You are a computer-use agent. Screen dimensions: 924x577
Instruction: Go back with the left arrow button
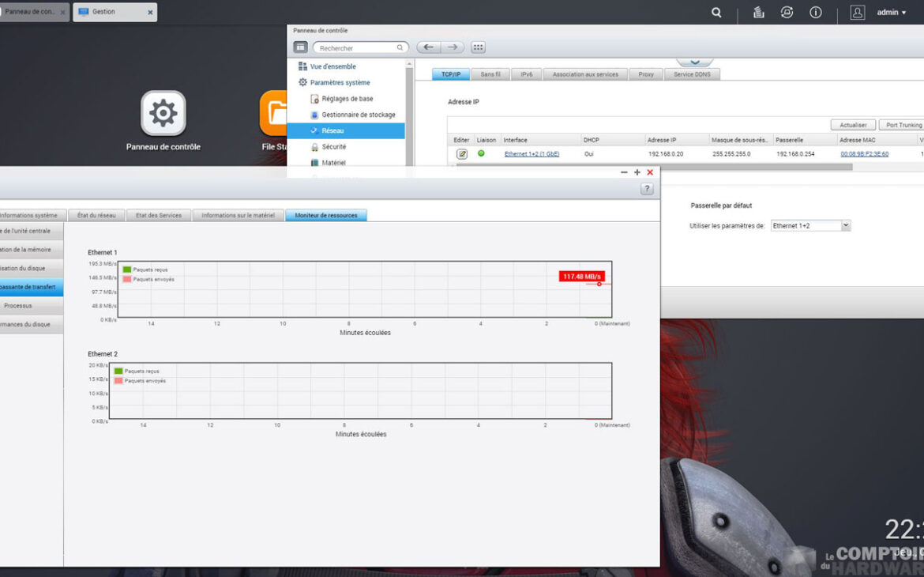428,47
